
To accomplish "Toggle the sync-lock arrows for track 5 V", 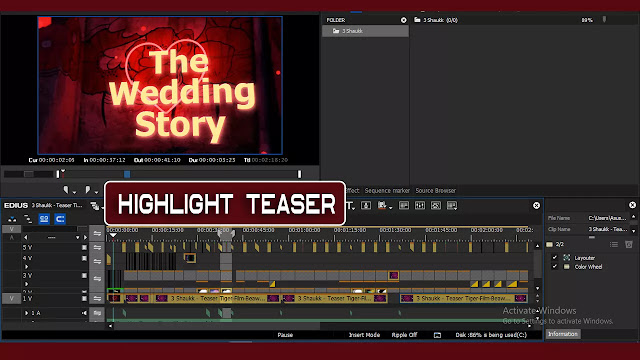I will (x=97, y=247).
